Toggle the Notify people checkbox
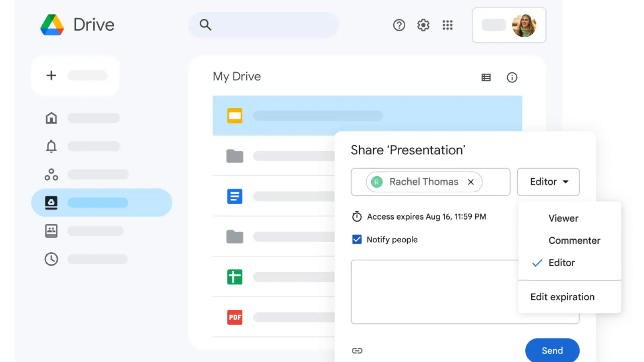644x362 pixels. point(357,240)
